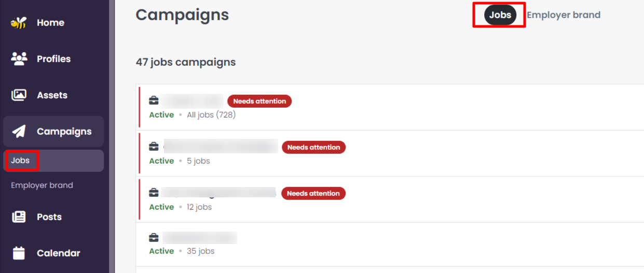Switch to the Jobs tab at top

tap(500, 15)
